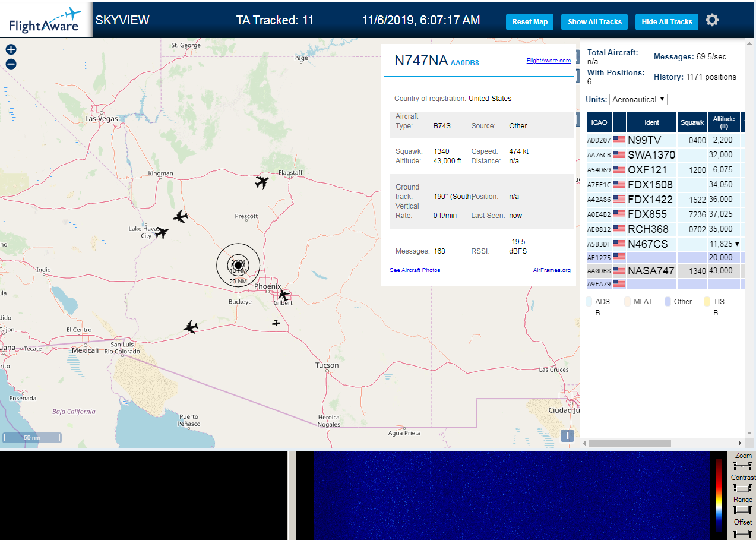
Task: Click the receiver site marker in range rings
Action: point(238,265)
